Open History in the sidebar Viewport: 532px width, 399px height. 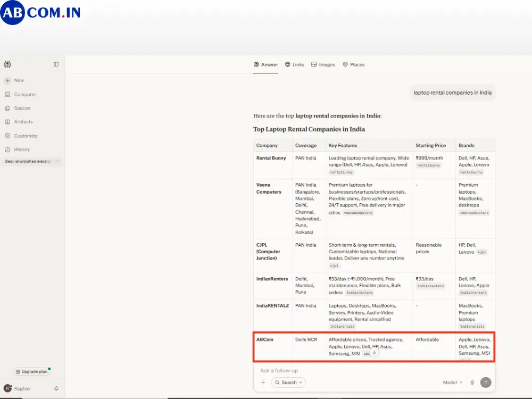[x=18, y=149]
